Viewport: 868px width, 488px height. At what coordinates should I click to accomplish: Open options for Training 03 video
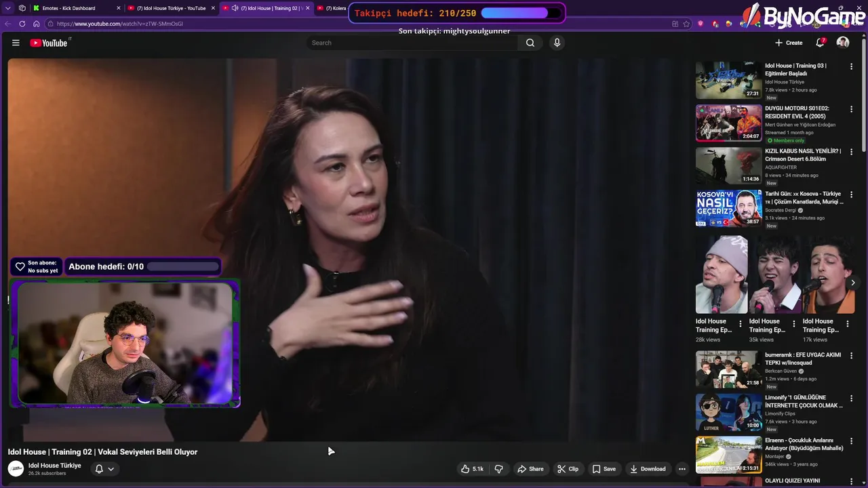851,66
